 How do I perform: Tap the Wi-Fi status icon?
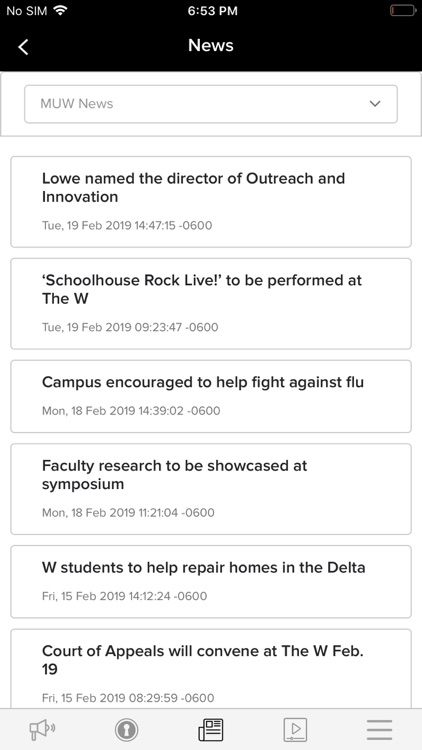tap(60, 11)
